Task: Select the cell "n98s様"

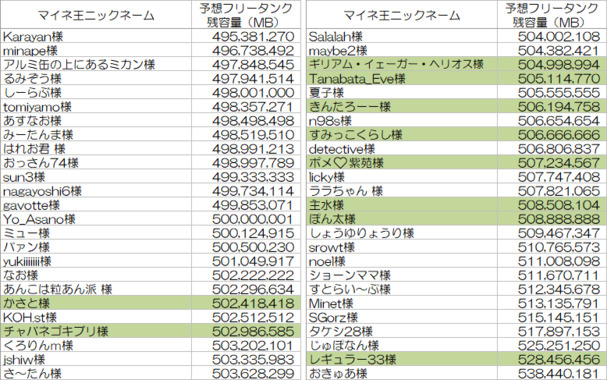Action: 402,121
